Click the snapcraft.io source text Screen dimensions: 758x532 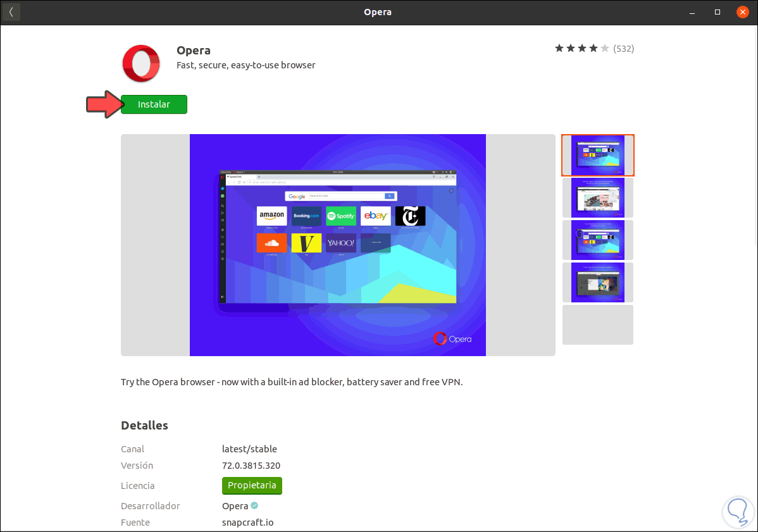click(247, 523)
